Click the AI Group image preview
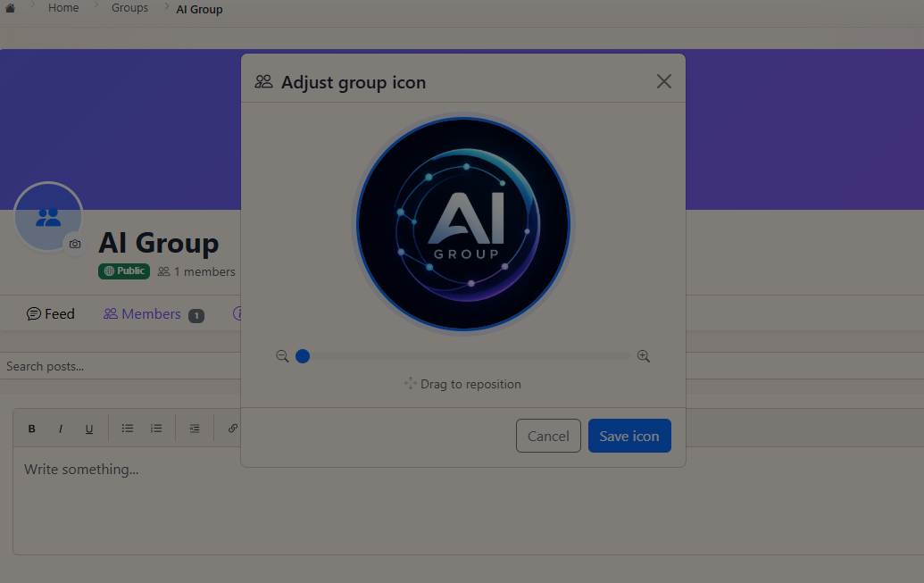This screenshot has width=924, height=583. 462,223
